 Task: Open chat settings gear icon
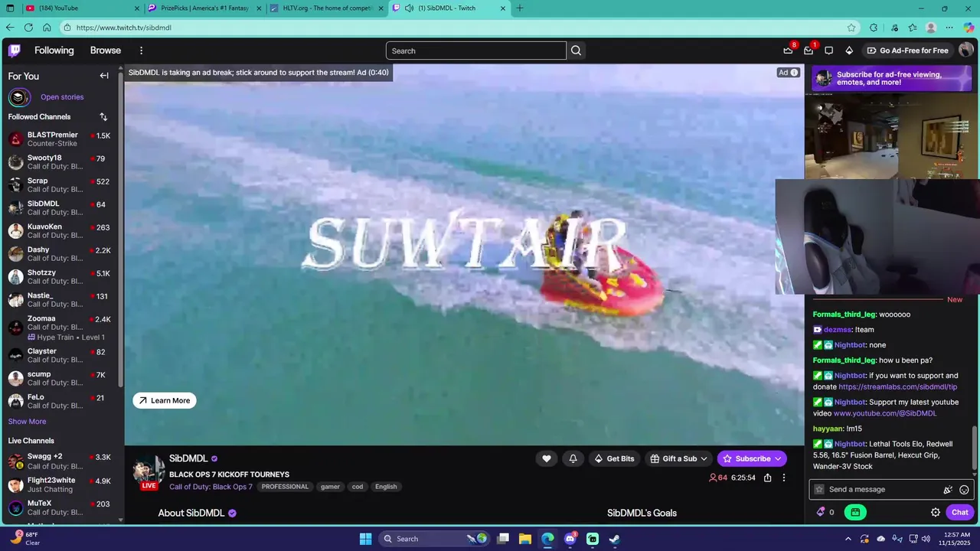(x=936, y=513)
